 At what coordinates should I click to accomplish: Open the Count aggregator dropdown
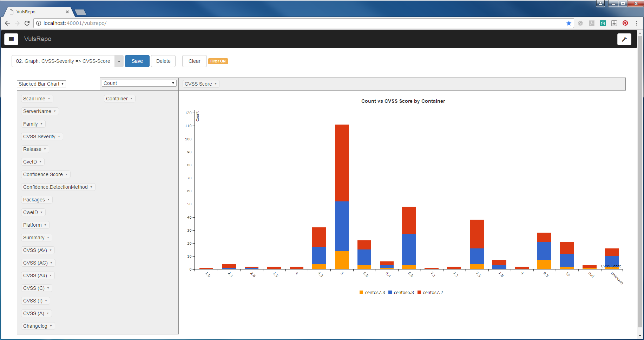coord(139,83)
